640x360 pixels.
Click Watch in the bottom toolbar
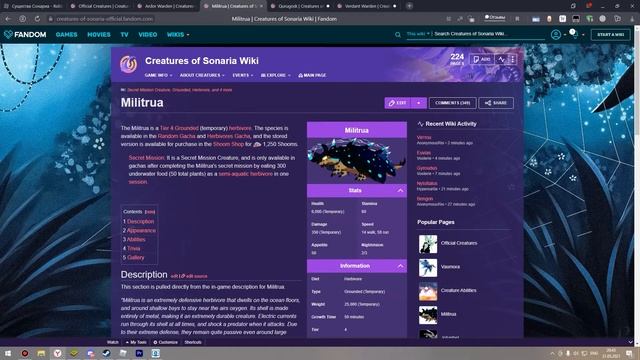(x=113, y=342)
